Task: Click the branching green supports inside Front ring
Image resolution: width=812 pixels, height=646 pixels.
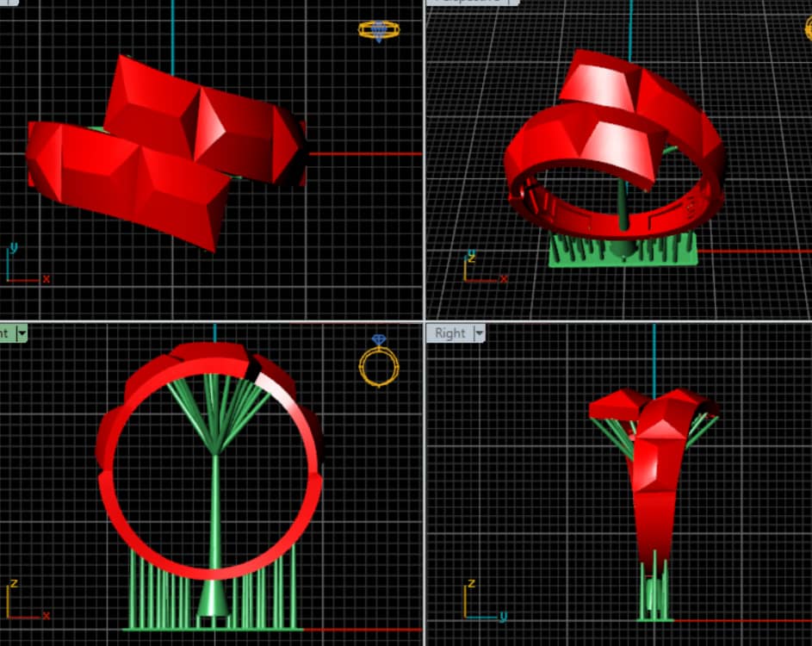Action: pyautogui.click(x=214, y=413)
